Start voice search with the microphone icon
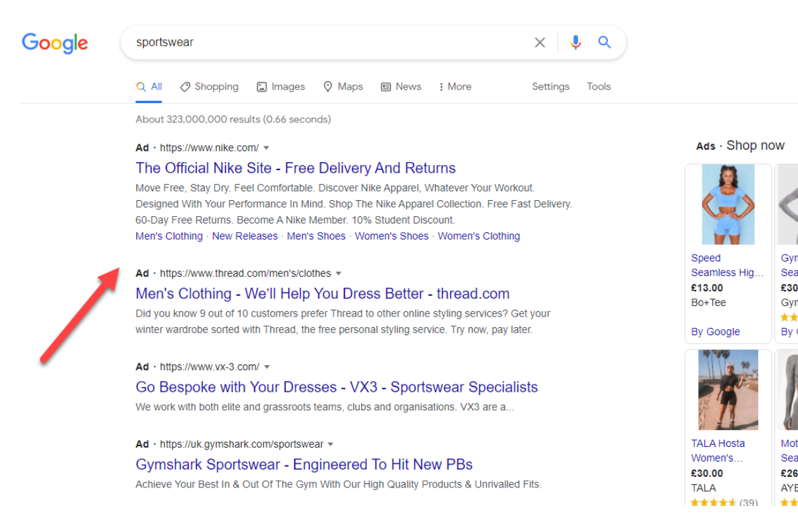Image resolution: width=798 pixels, height=532 pixels. [576, 43]
